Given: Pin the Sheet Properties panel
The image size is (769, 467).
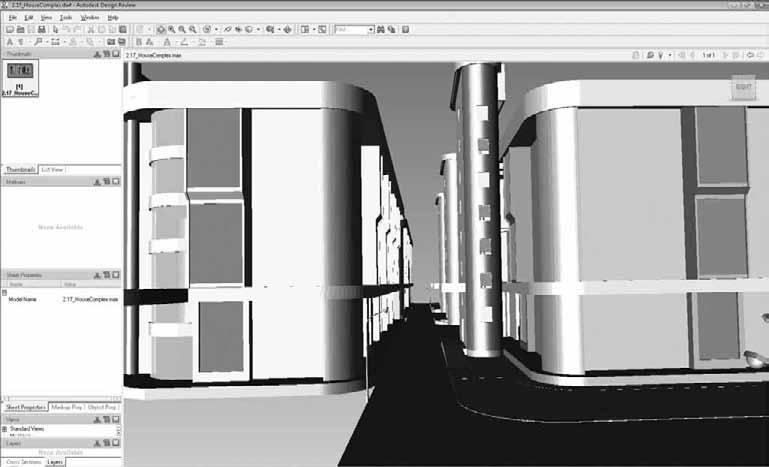Looking at the screenshot, I should point(97,275).
